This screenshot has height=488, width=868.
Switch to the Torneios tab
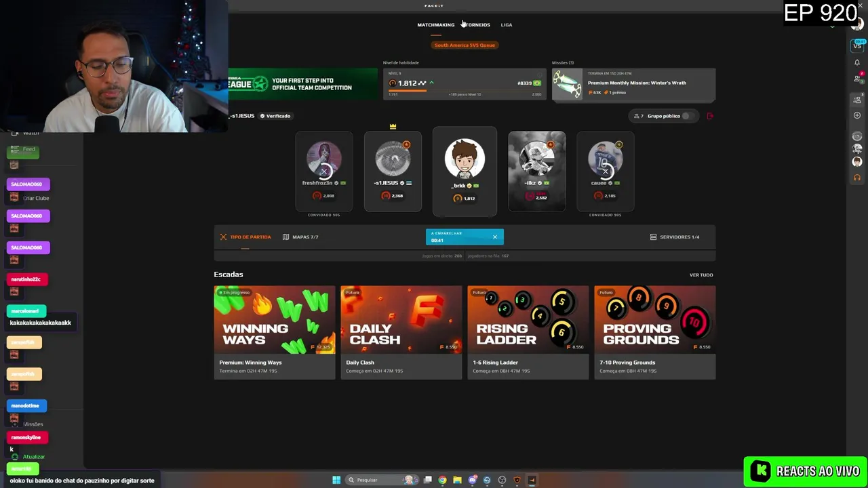pos(477,25)
